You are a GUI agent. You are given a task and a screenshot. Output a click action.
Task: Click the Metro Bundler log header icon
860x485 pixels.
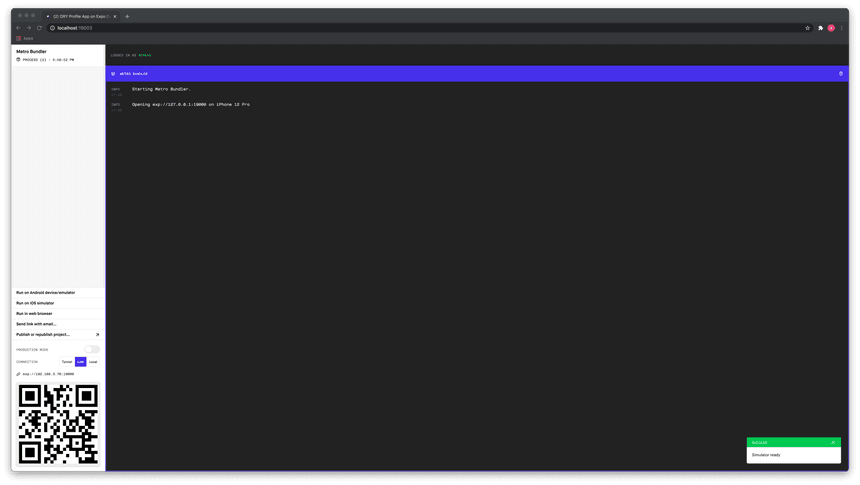(113, 74)
